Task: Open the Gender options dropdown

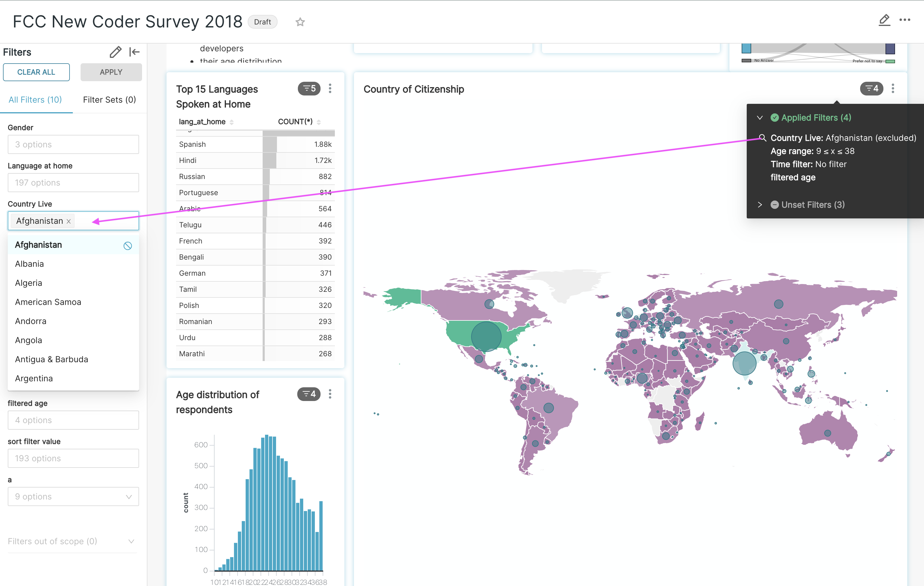Action: 73,145
